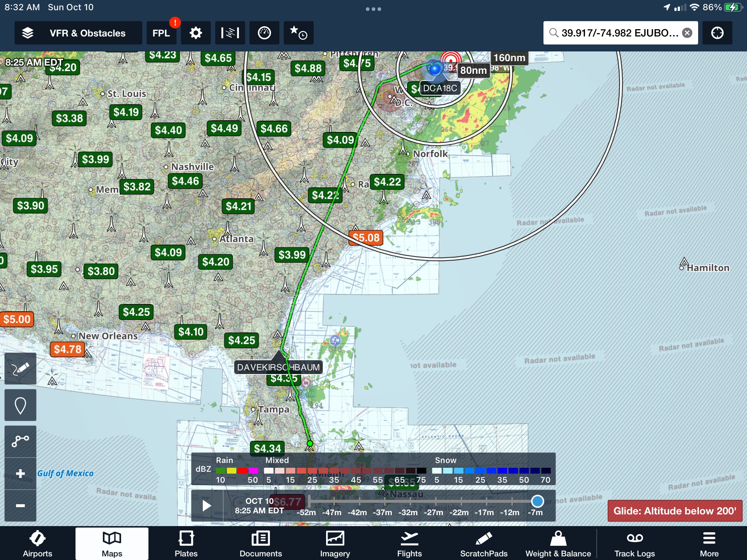Center map on current location
This screenshot has width=747, height=560.
tap(717, 33)
